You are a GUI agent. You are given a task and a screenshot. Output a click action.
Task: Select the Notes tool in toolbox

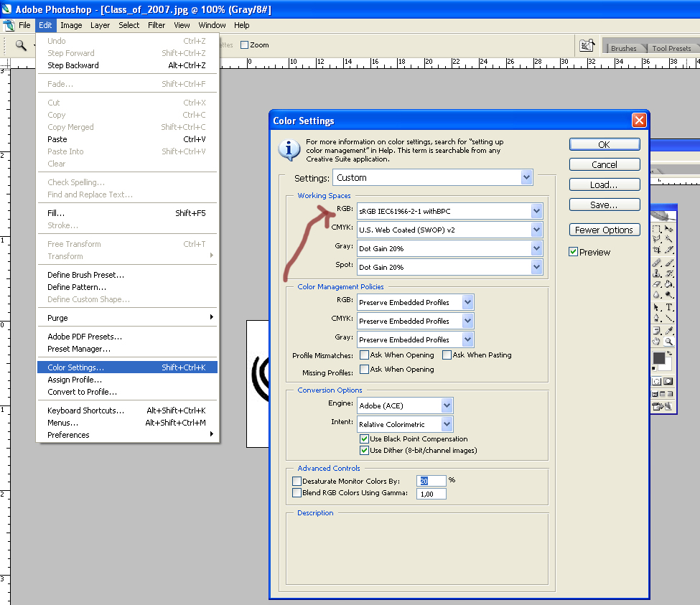click(657, 331)
